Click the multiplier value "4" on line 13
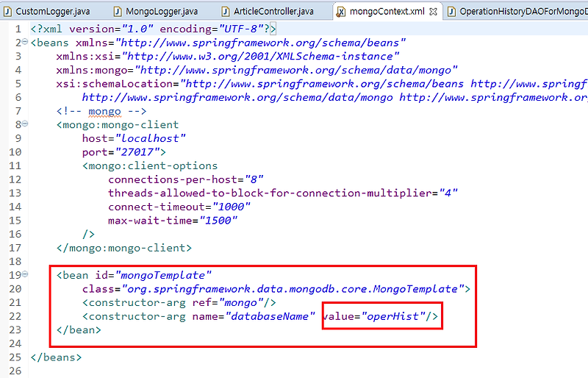This screenshot has height=378, width=588. [x=448, y=193]
